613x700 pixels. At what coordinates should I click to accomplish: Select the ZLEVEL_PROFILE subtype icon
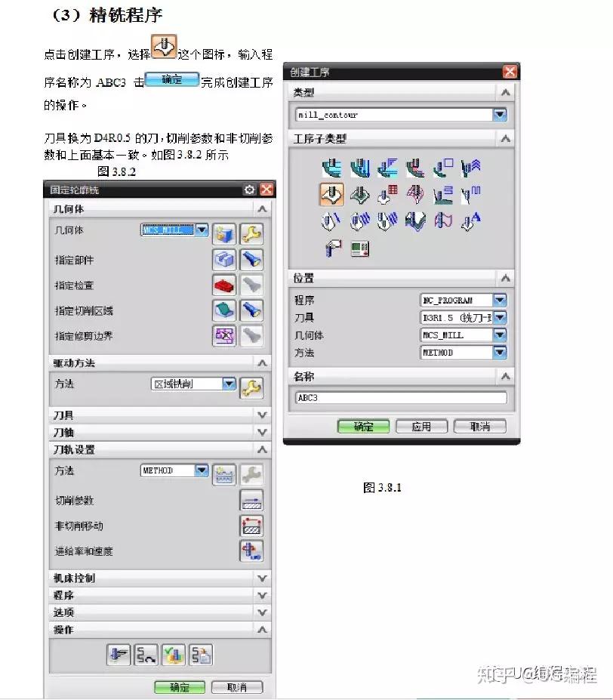tap(443, 168)
